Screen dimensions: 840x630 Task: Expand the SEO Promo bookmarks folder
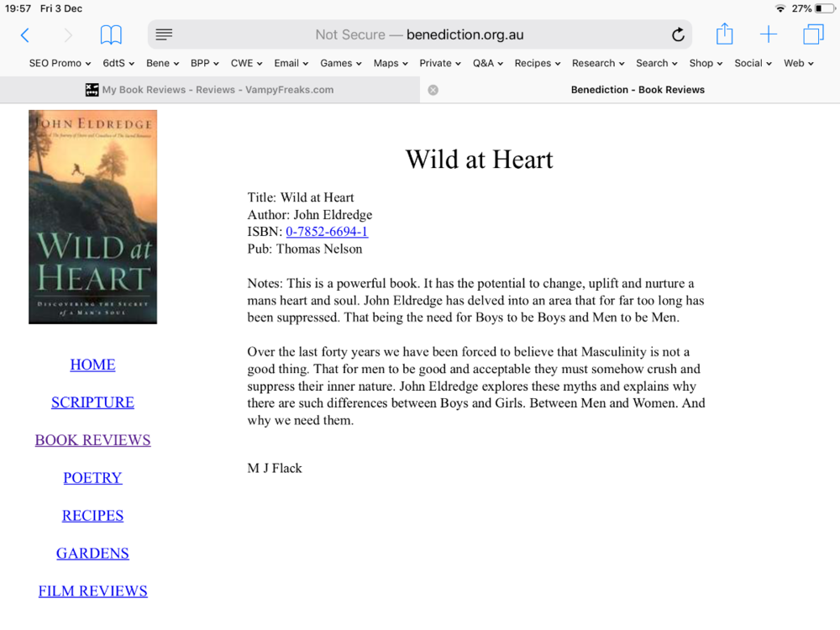(x=60, y=63)
